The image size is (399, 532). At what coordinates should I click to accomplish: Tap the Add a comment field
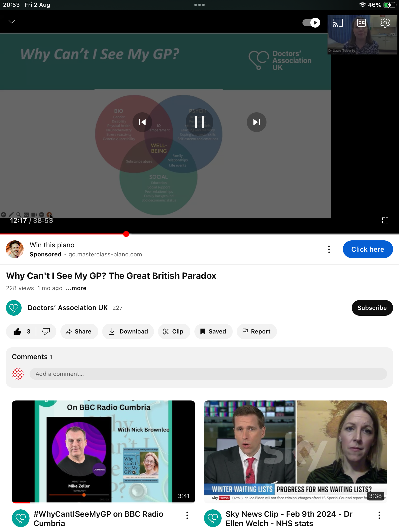(208, 374)
